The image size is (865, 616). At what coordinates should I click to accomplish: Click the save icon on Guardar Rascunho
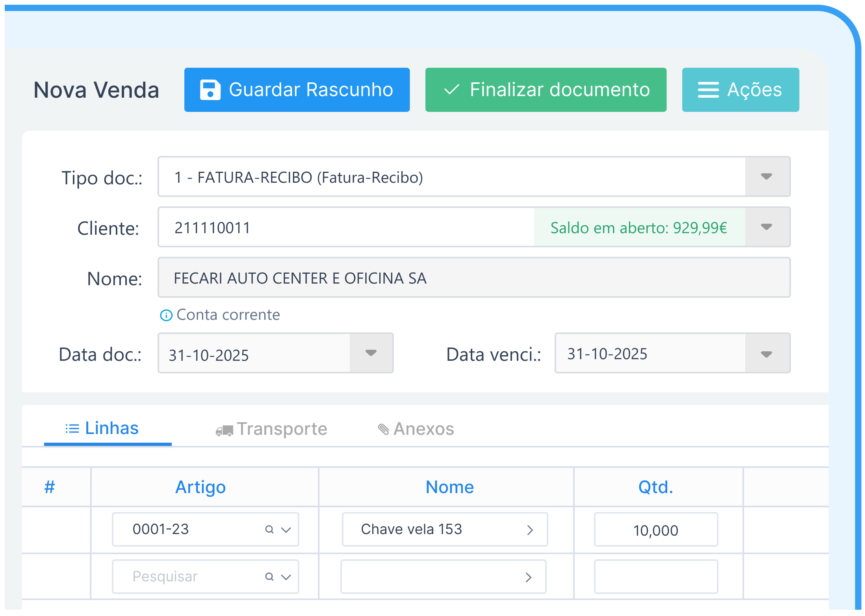pos(210,89)
